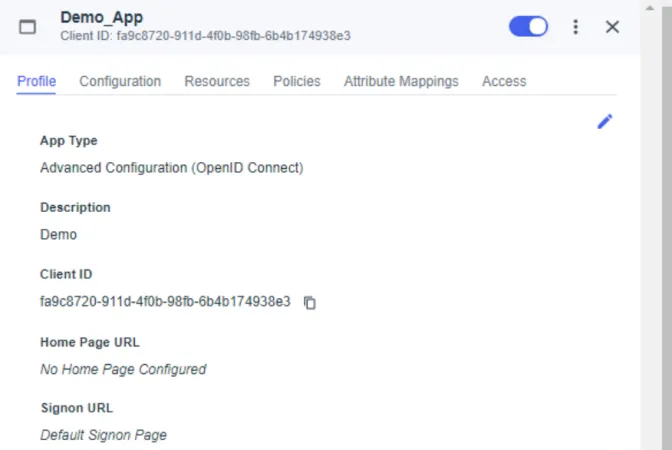Screen dimensions: 672x450
Task: Click the Demo description value
Action: click(58, 235)
